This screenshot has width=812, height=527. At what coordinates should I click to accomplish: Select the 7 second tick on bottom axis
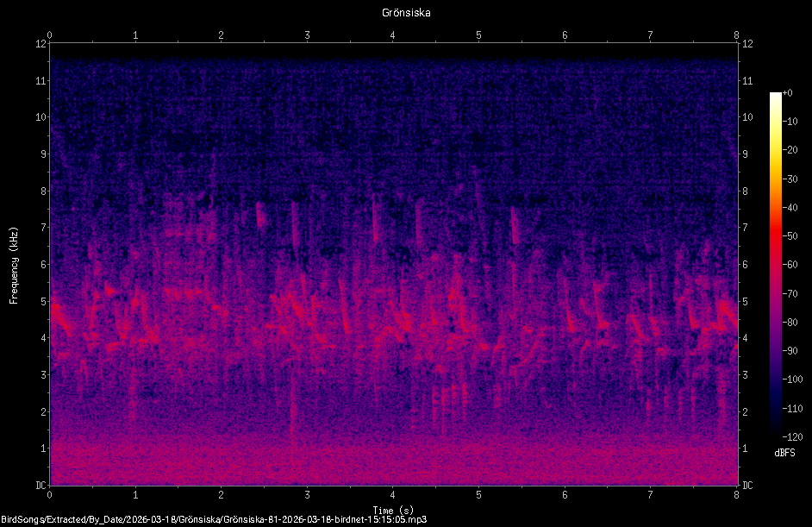[x=650, y=495]
